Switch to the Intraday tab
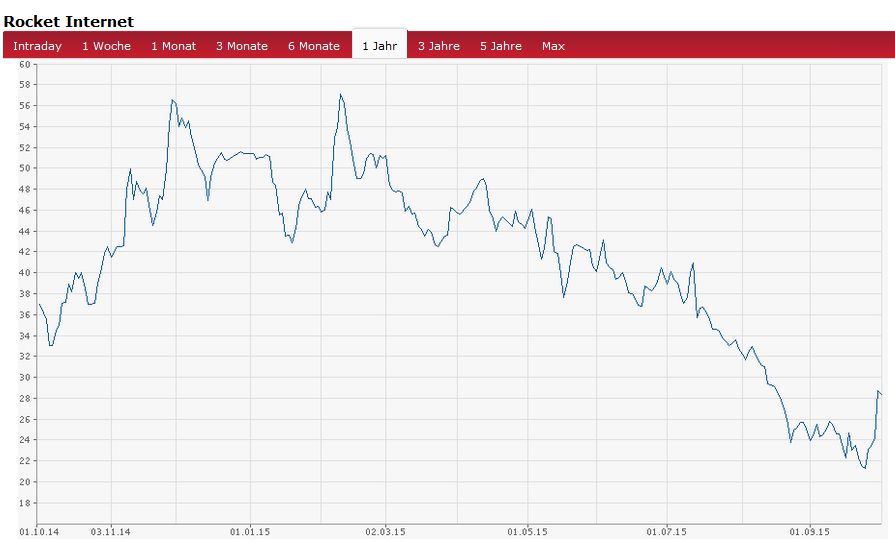Viewport: 895px width, 549px height. [x=37, y=46]
